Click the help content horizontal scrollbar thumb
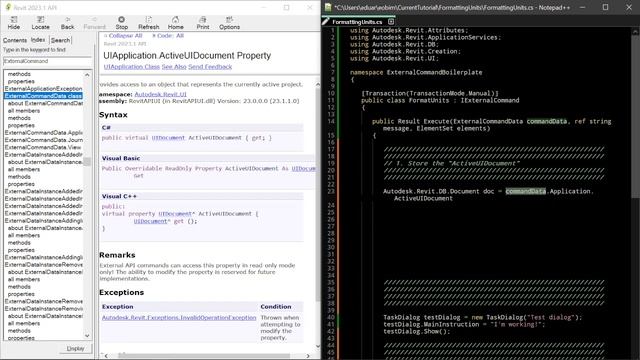 [203, 356]
